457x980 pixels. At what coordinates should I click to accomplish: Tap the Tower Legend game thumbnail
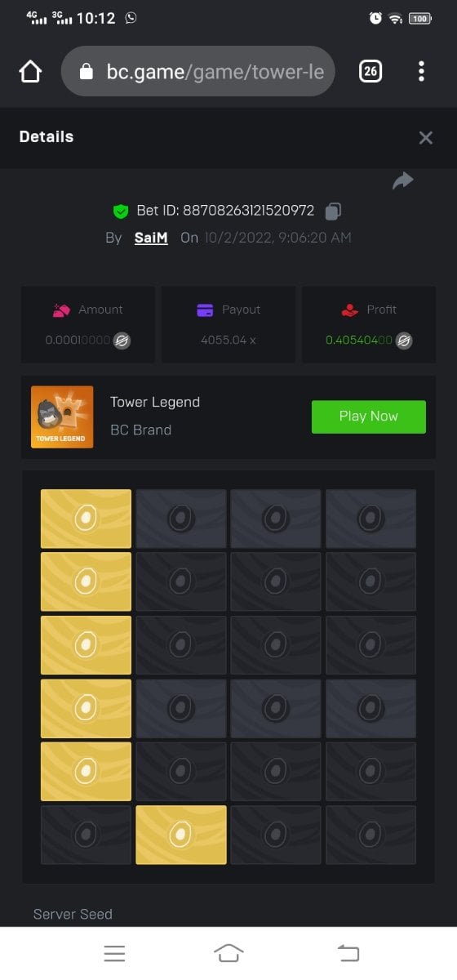pos(62,416)
